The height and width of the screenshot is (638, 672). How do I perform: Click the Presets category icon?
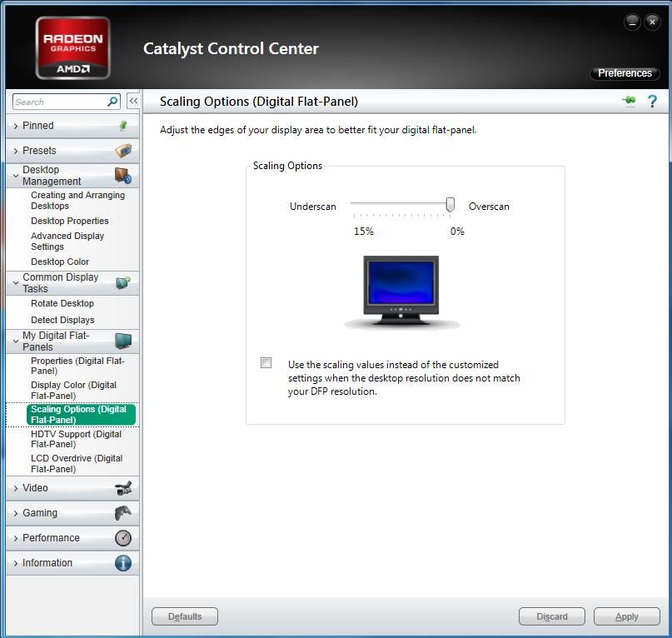coord(123,151)
